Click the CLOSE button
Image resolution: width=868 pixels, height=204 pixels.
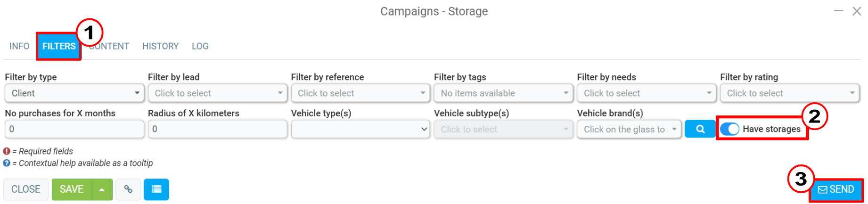tap(26, 189)
